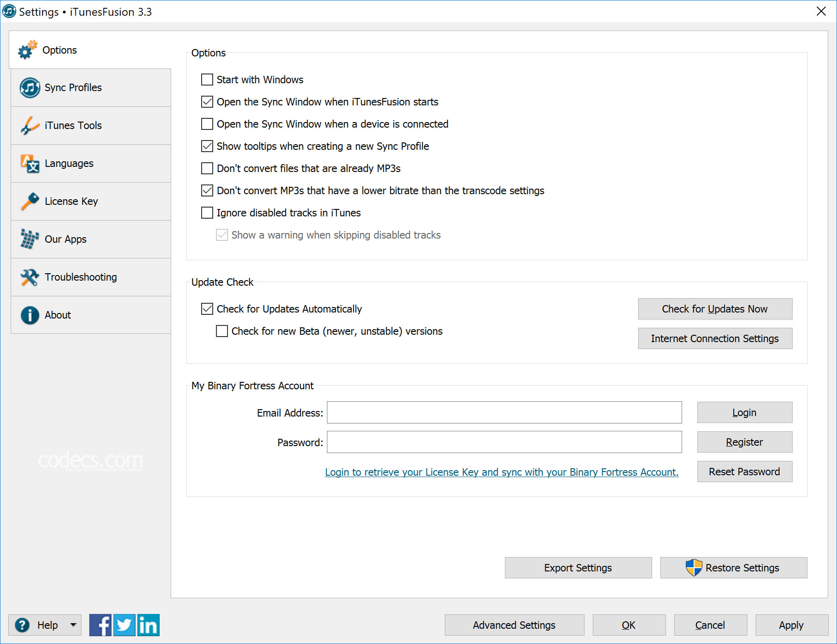
Task: Select the Options tab
Action: [x=90, y=50]
